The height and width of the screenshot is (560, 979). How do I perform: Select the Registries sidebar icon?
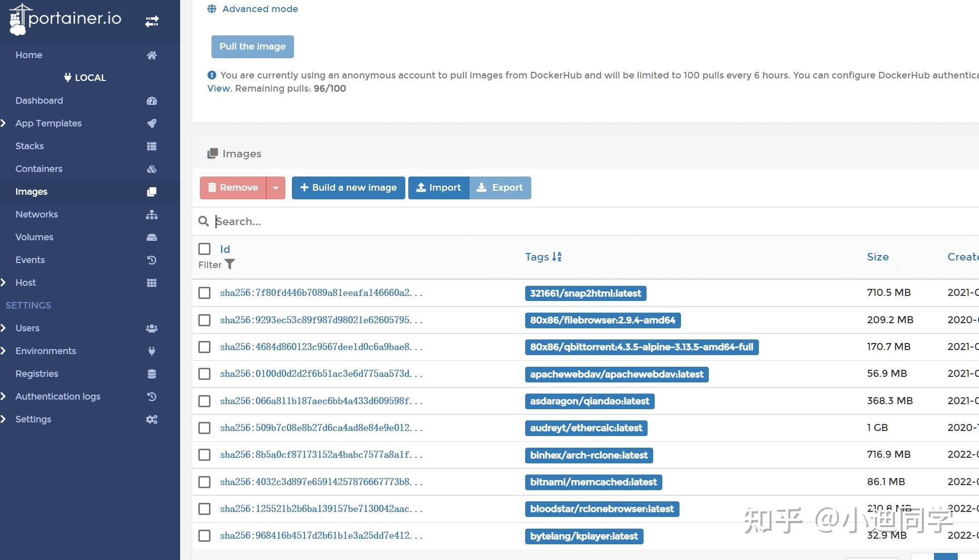coord(152,374)
